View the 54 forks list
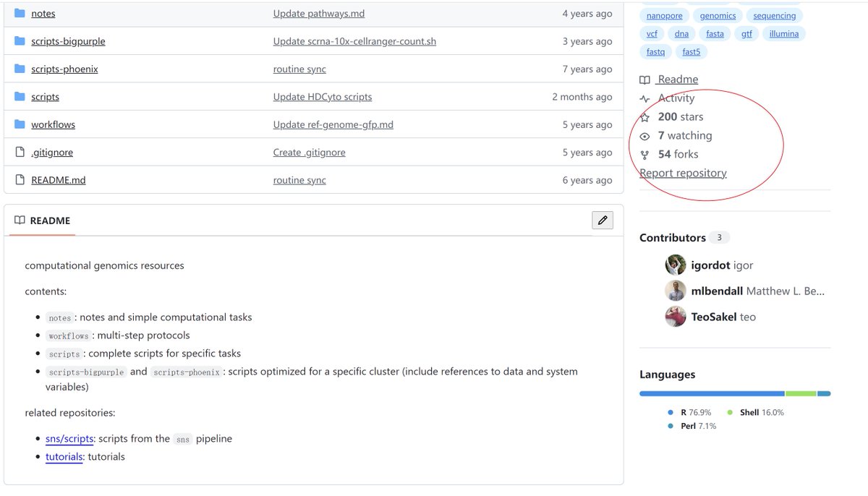Viewport: 868px width, 496px height. tap(678, 155)
